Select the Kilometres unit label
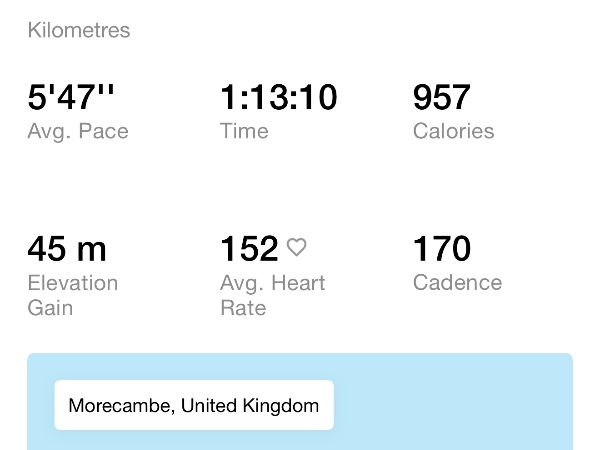The height and width of the screenshot is (450, 600). (79, 30)
